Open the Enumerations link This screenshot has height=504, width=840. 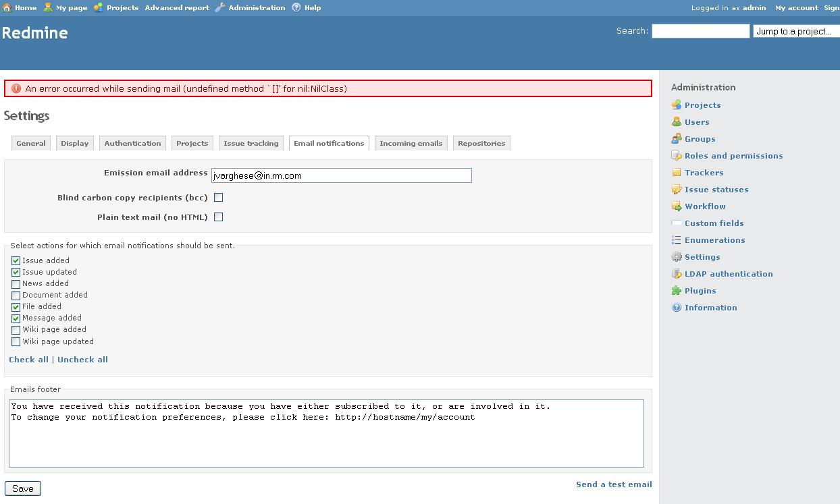tap(715, 240)
